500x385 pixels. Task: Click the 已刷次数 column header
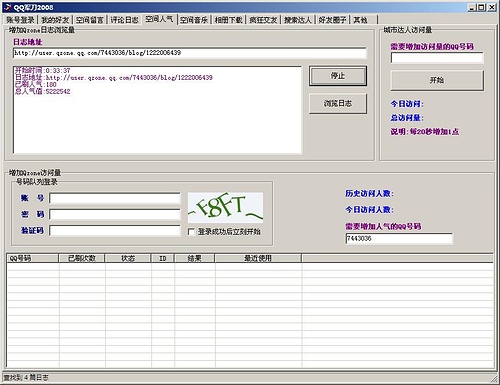point(82,258)
